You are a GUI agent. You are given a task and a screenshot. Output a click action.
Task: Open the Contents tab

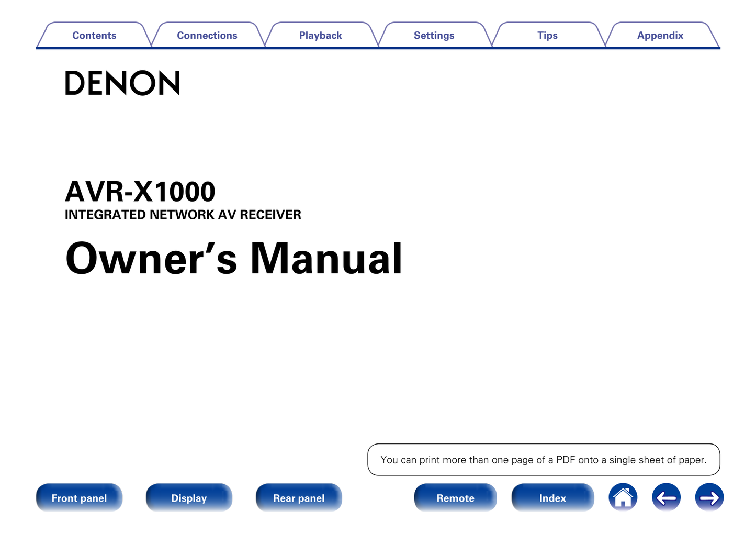pyautogui.click(x=94, y=36)
